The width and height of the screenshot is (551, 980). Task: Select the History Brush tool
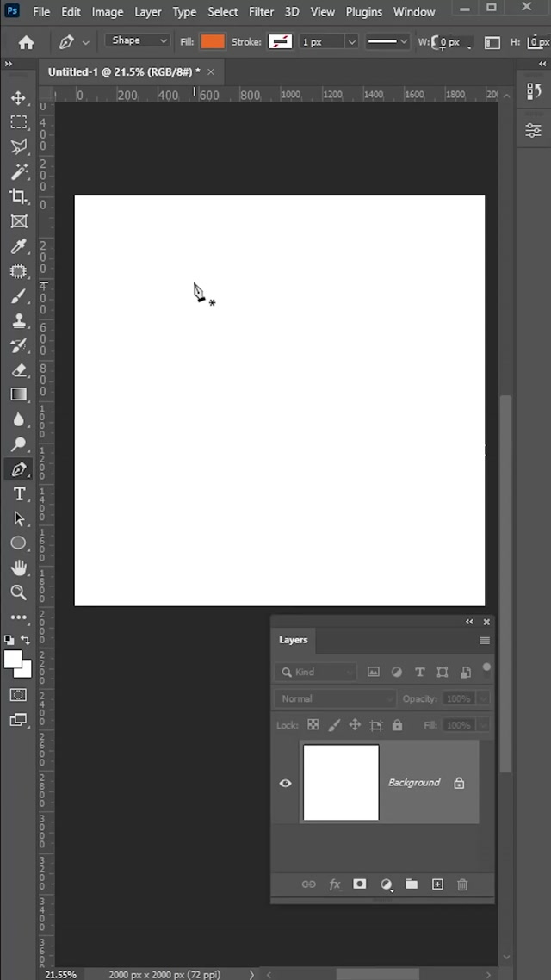[x=19, y=345]
